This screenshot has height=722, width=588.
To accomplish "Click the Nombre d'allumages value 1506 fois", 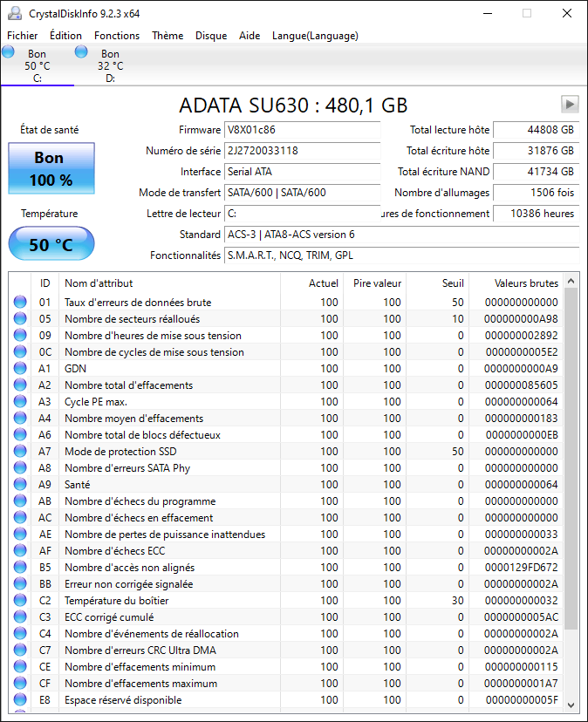I will [x=537, y=193].
